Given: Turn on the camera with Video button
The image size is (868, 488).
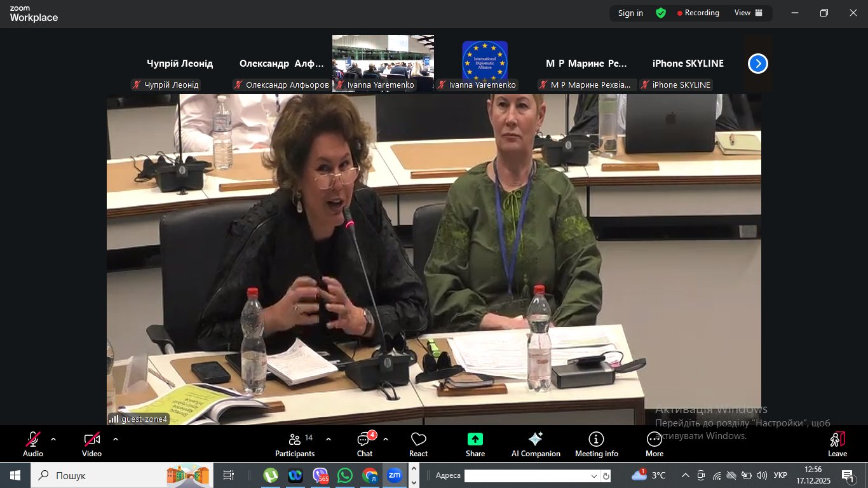Looking at the screenshot, I should pyautogui.click(x=92, y=444).
